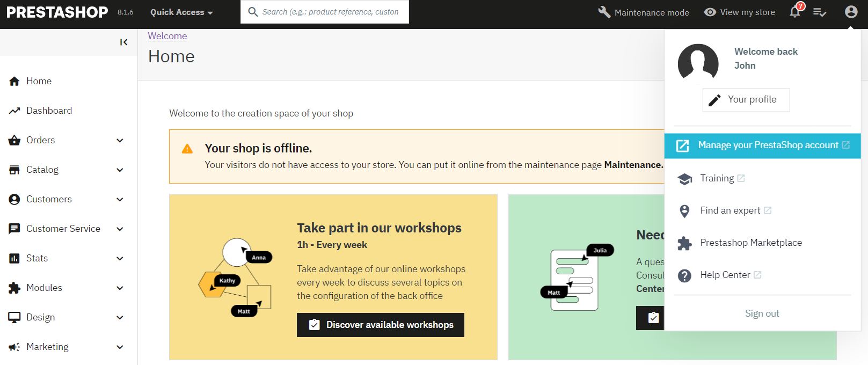Click the workshops illustration with Anna, Kathy, Matt
The height and width of the screenshot is (365, 868).
(236, 277)
